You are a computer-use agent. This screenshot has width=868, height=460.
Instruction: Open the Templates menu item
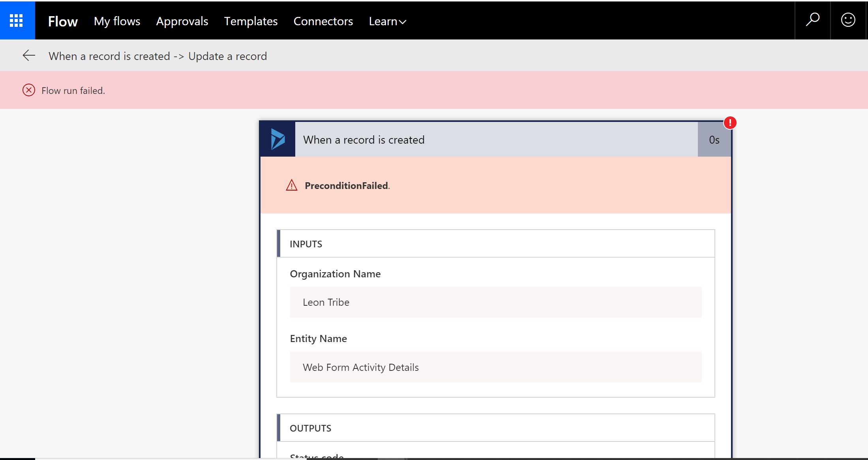pos(251,21)
